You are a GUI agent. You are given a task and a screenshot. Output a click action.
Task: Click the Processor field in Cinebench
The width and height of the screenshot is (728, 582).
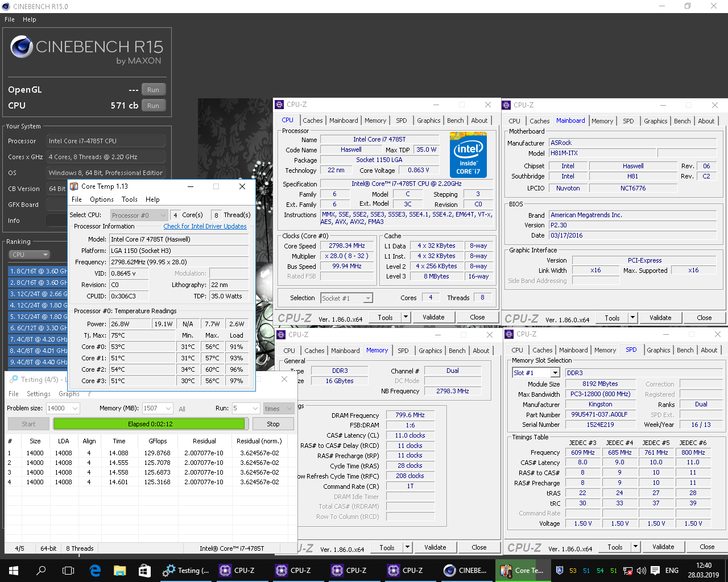[x=106, y=141]
